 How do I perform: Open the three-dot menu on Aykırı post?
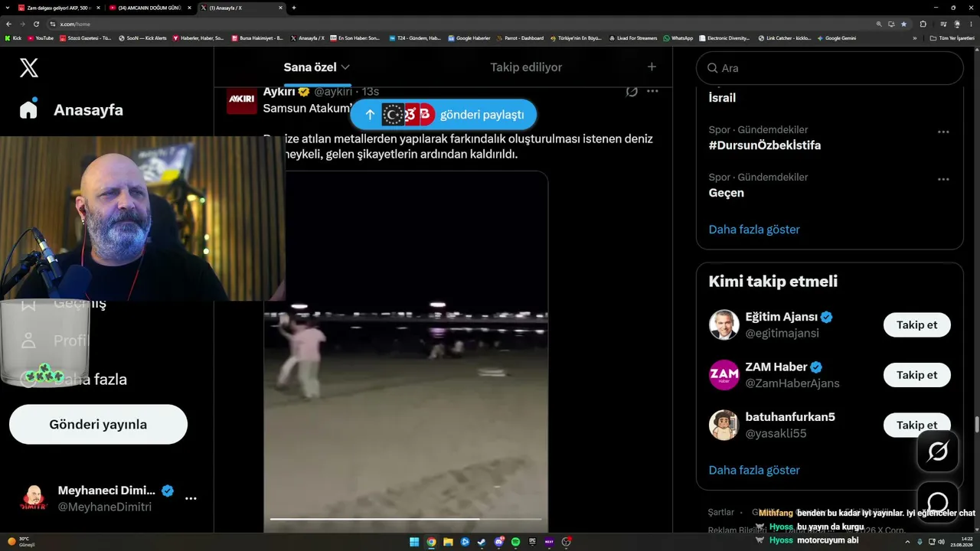click(652, 91)
